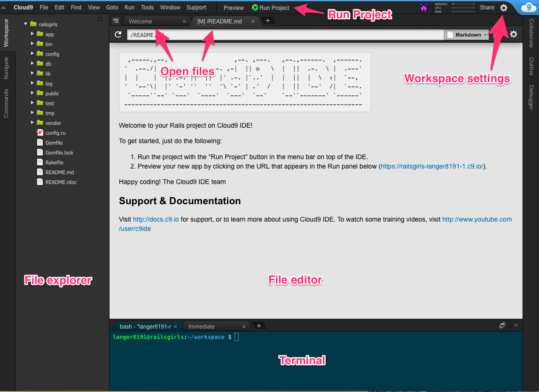Select the Workspace side panel tab

click(6, 33)
